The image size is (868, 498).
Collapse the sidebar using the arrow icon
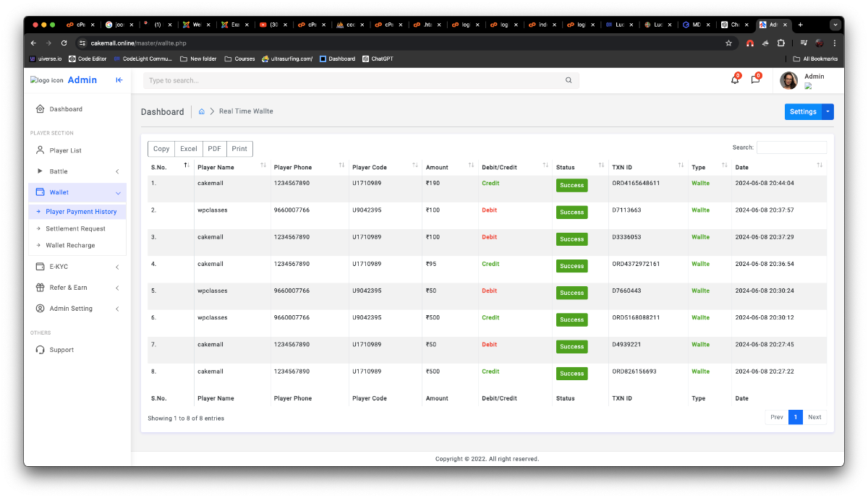[x=119, y=80]
